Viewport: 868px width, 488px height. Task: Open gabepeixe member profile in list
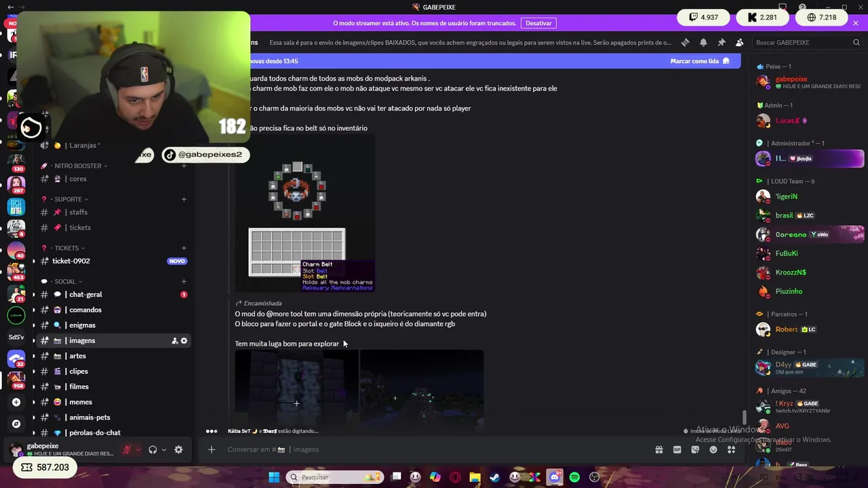810,83
